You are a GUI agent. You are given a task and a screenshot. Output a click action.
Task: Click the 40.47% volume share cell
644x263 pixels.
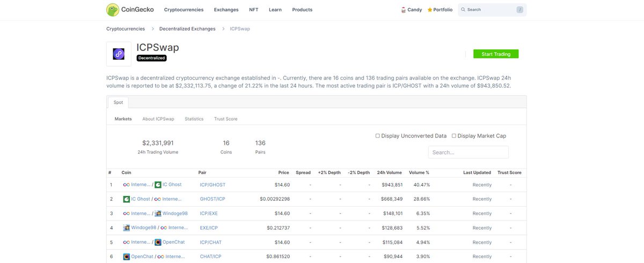coord(421,185)
